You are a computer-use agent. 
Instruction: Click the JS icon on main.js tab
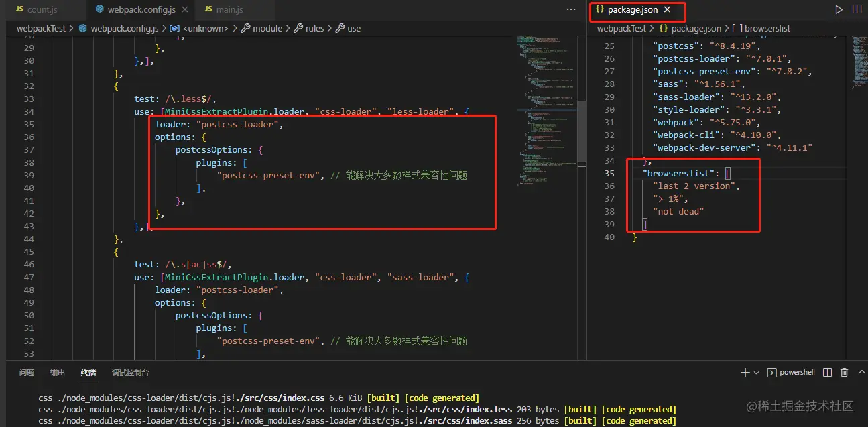coord(208,10)
